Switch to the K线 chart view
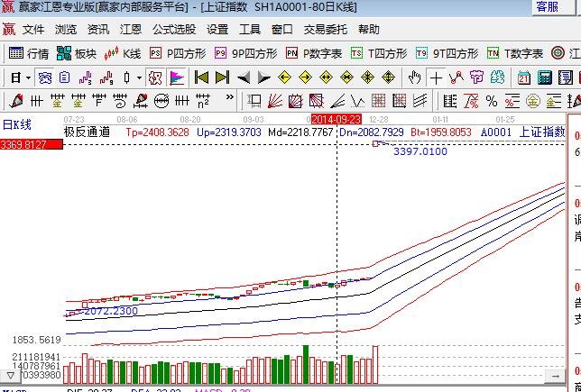581x392 pixels. [x=123, y=54]
